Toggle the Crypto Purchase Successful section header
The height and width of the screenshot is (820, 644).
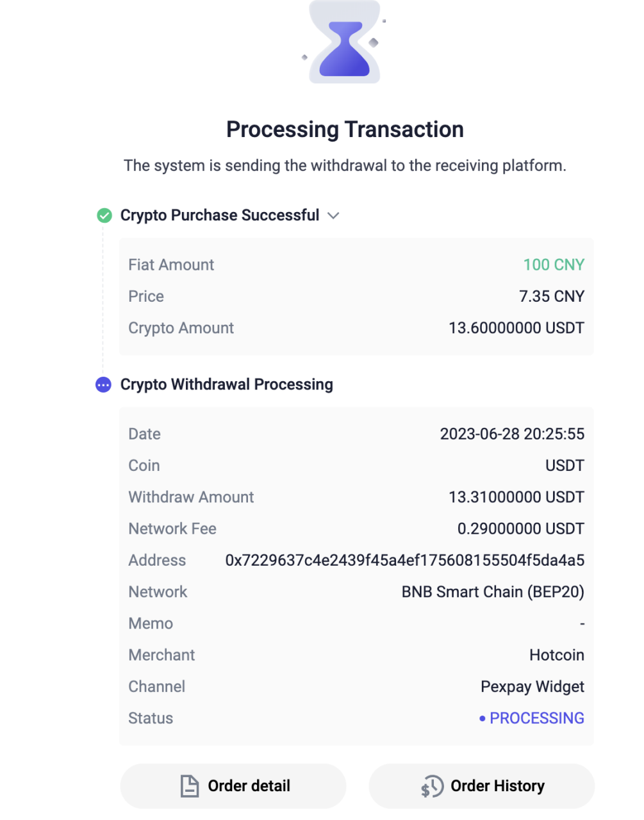pyautogui.click(x=220, y=216)
